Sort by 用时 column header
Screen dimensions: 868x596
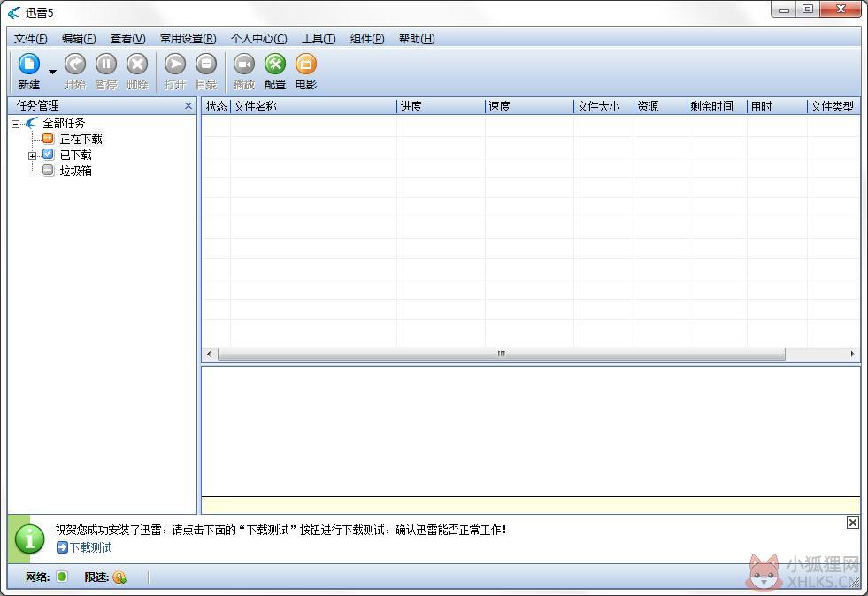(777, 106)
